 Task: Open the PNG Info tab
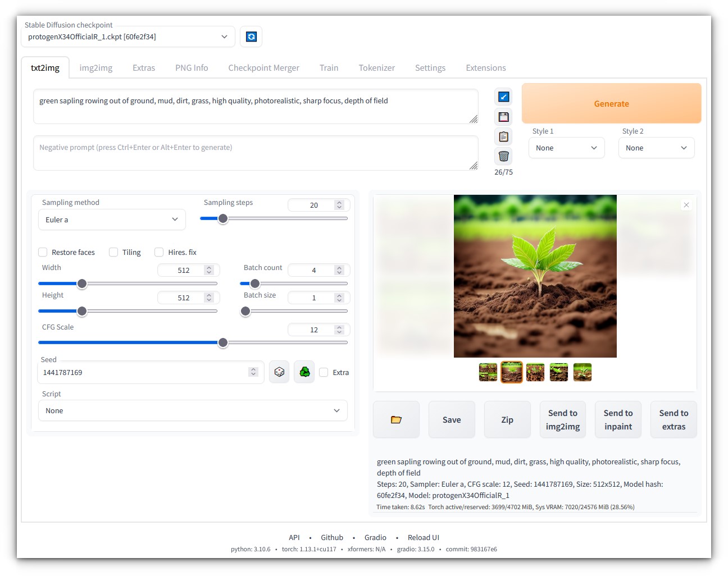(192, 67)
